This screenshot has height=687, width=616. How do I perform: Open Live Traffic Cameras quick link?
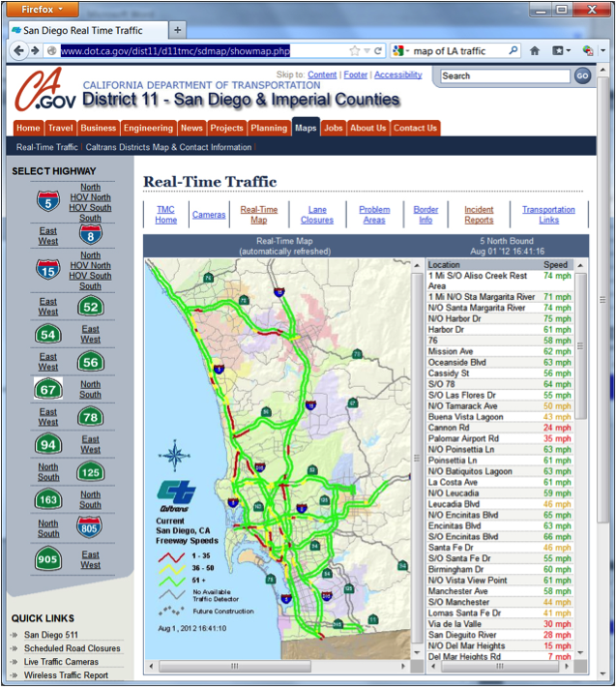61,662
